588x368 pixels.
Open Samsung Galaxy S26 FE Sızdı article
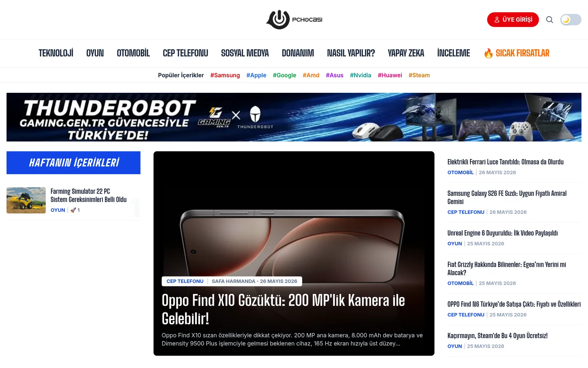[x=507, y=197]
